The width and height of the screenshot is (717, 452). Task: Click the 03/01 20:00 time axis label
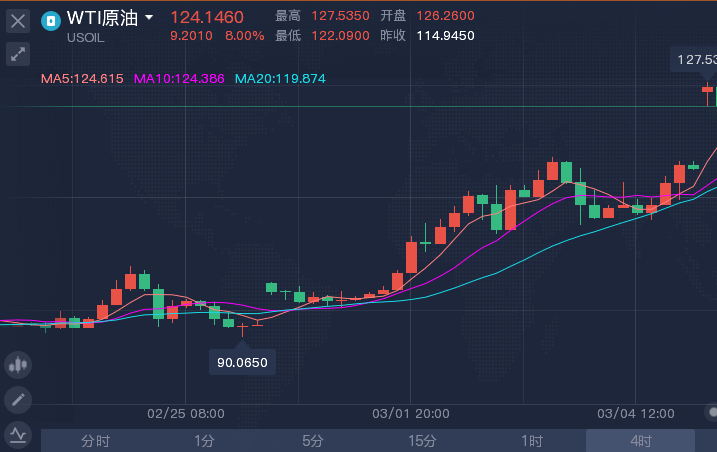coord(411,414)
